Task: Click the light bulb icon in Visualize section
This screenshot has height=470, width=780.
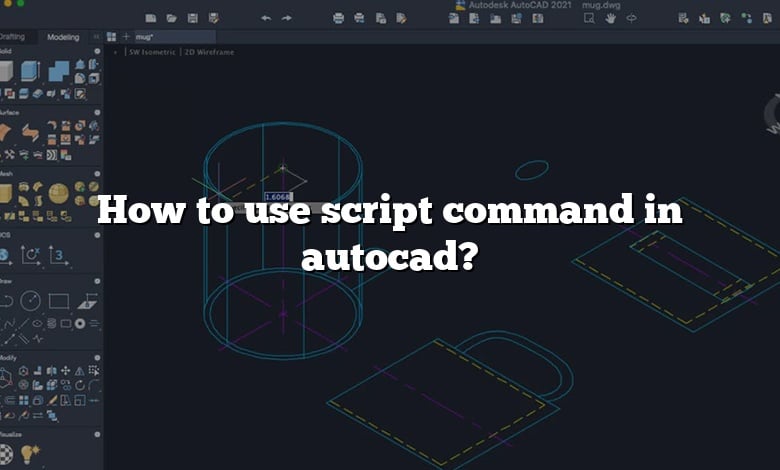Action: (x=30, y=454)
